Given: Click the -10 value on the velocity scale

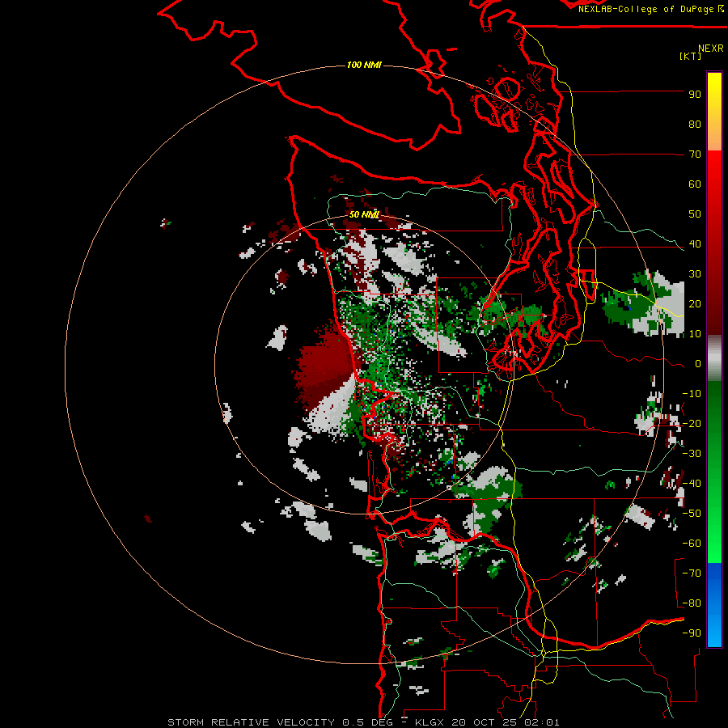Looking at the screenshot, I should coord(692,394).
